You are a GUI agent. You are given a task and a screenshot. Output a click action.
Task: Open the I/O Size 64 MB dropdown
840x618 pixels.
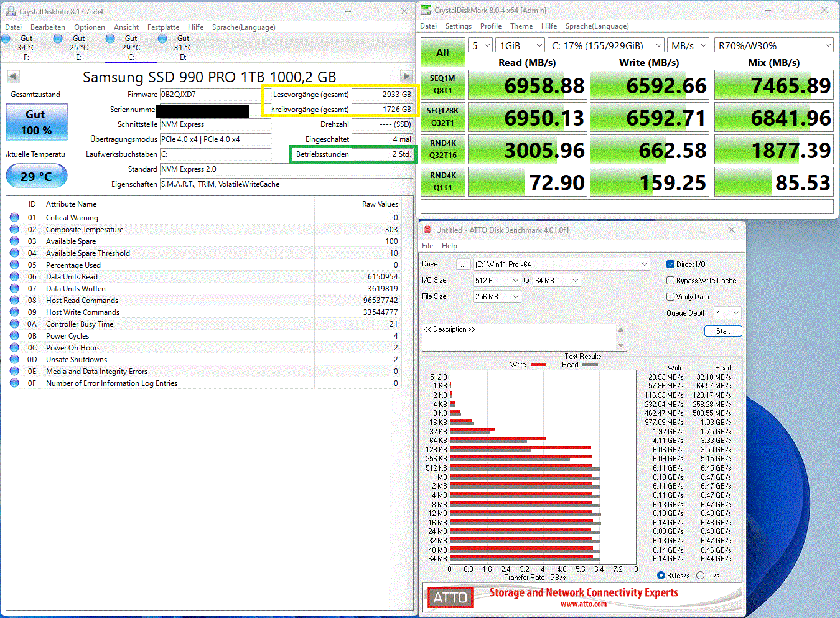(557, 281)
